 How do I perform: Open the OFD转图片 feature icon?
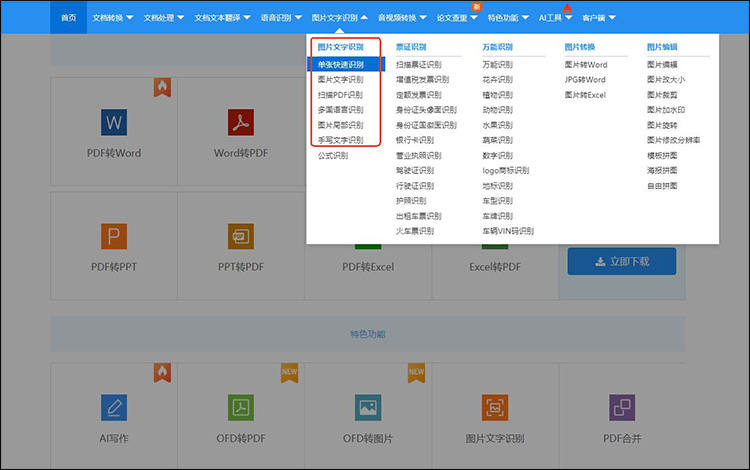click(x=368, y=407)
